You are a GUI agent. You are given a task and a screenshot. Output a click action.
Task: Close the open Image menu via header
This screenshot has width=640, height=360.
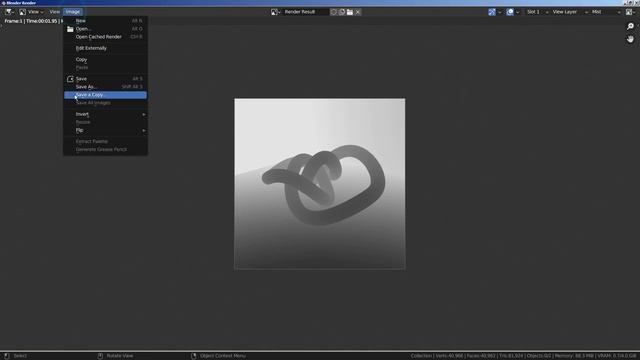(x=73, y=12)
